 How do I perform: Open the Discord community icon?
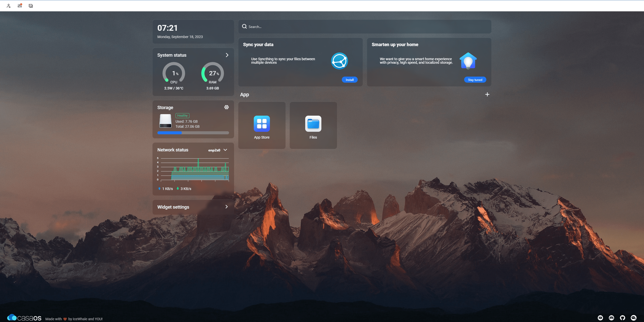click(611, 318)
